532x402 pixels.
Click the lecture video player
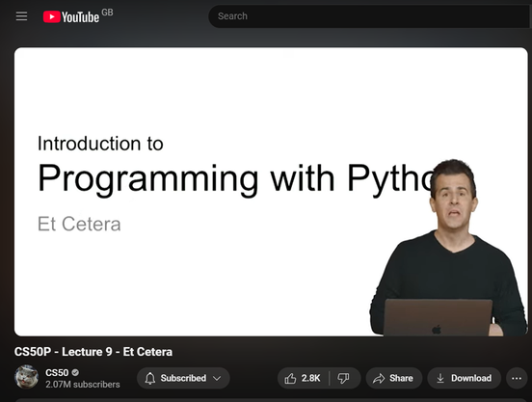click(x=271, y=192)
